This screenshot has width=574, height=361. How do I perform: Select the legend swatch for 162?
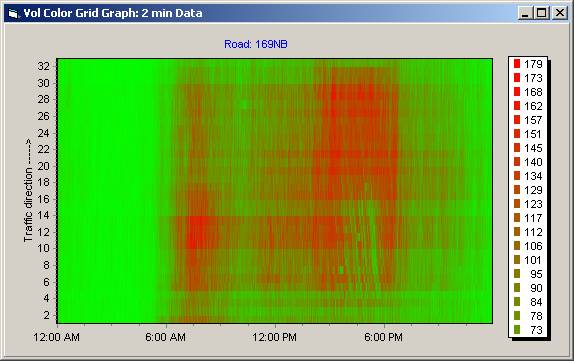coord(517,106)
